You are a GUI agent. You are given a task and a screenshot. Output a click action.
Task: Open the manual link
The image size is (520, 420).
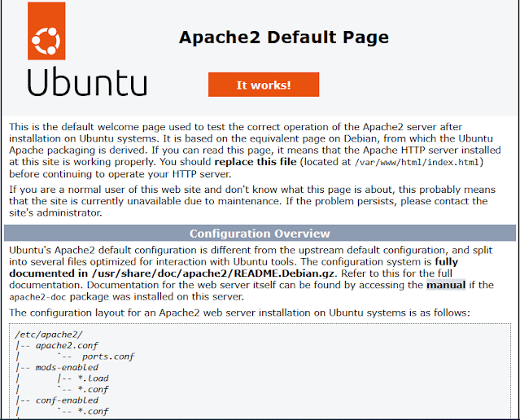(446, 285)
